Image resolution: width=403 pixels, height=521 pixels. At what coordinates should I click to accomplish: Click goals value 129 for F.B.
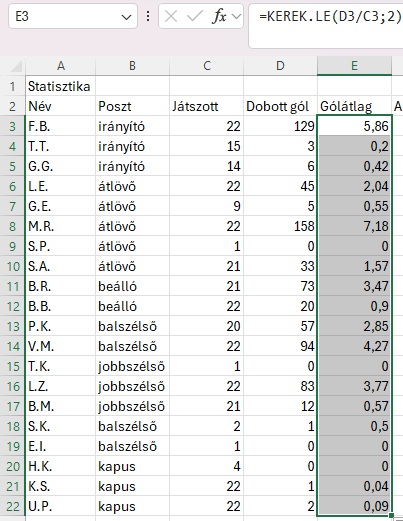point(280,126)
